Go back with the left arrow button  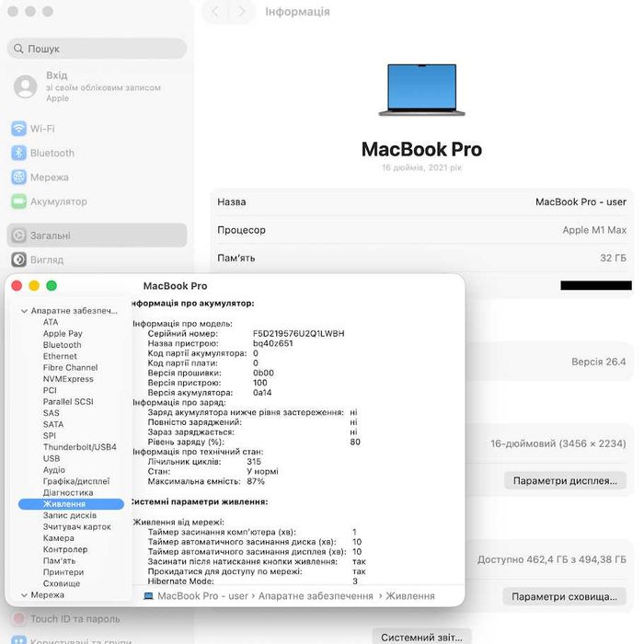[x=214, y=11]
